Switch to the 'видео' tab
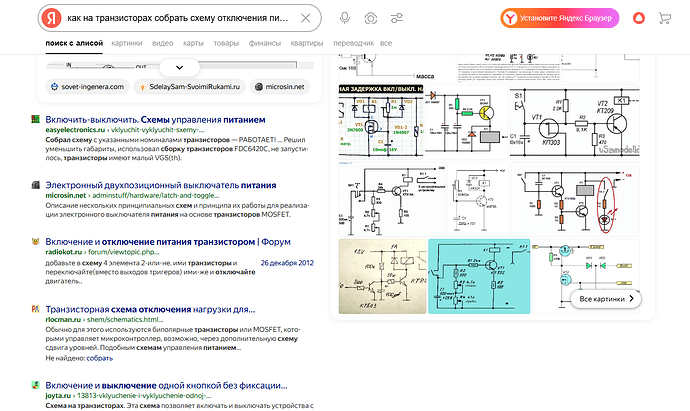This screenshot has height=411, width=690. (x=163, y=44)
